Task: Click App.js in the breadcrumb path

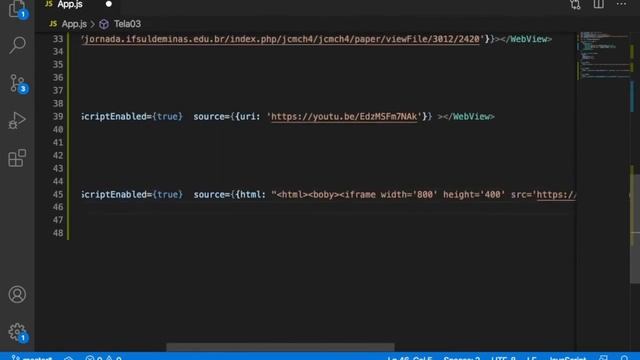Action: 74,24
